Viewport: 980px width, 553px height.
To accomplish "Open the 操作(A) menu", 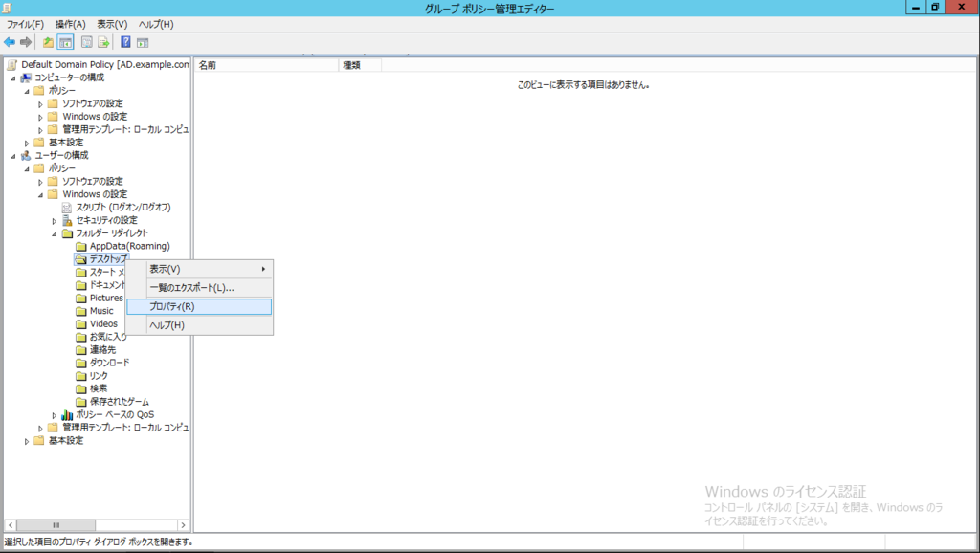I will point(70,24).
